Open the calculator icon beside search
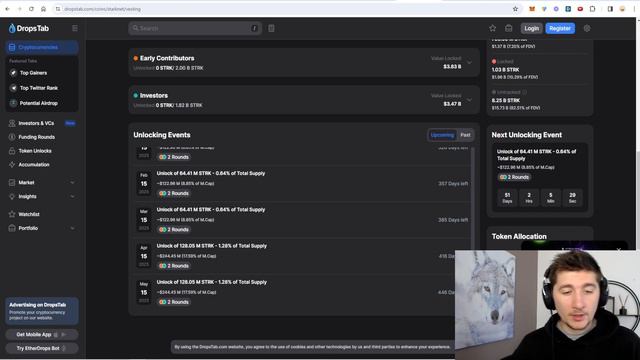Image resolution: width=640 pixels, height=360 pixels. (271, 28)
